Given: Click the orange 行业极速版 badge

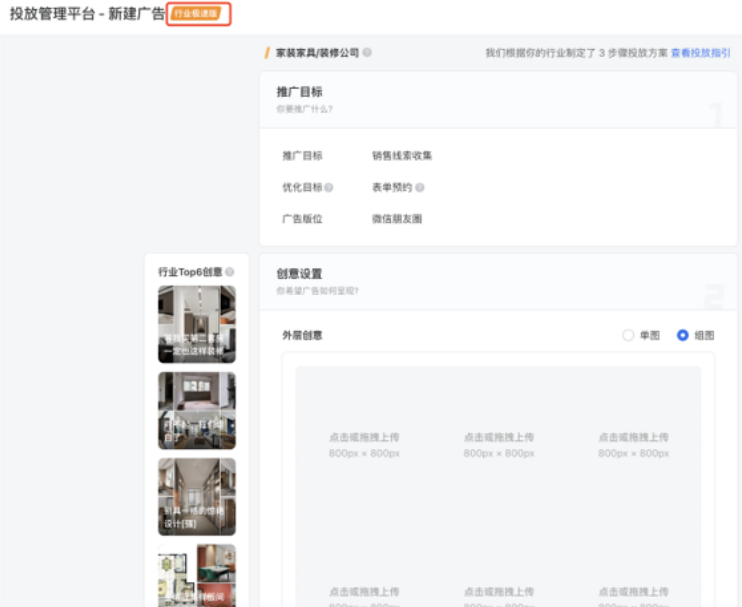Looking at the screenshot, I should (196, 13).
